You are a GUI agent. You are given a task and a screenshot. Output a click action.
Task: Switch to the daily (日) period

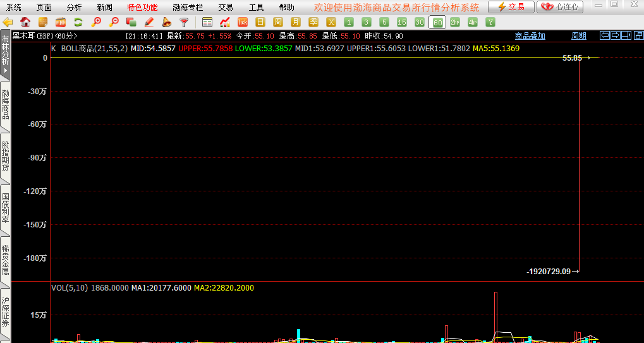tap(260, 22)
